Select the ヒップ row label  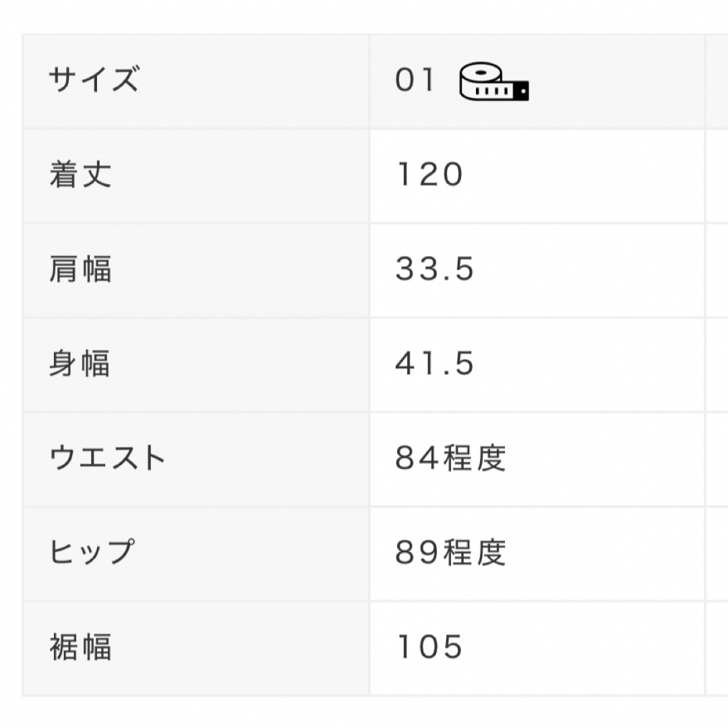[92, 552]
